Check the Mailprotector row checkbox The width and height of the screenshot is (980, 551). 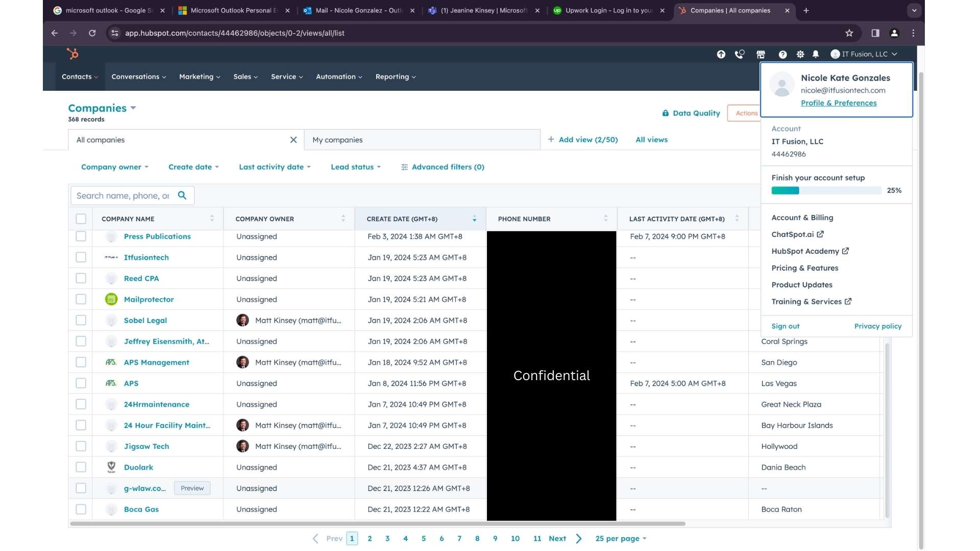coord(81,299)
